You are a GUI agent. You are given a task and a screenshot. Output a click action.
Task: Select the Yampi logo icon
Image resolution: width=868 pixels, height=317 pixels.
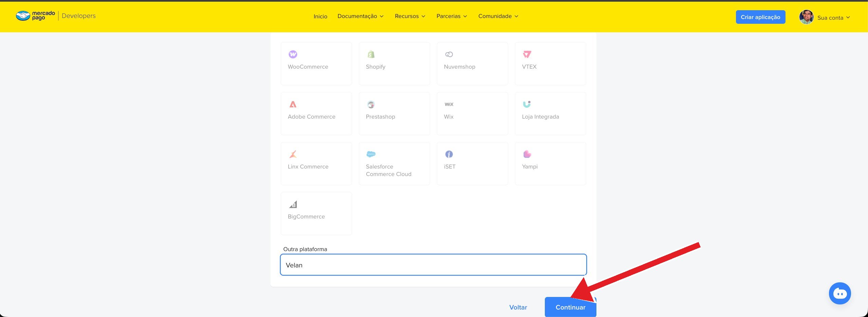click(527, 154)
